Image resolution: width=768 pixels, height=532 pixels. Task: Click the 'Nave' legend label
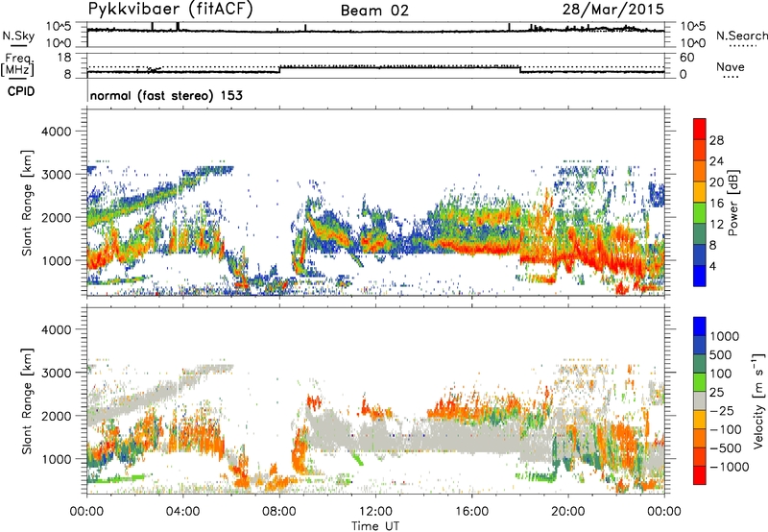[731, 66]
